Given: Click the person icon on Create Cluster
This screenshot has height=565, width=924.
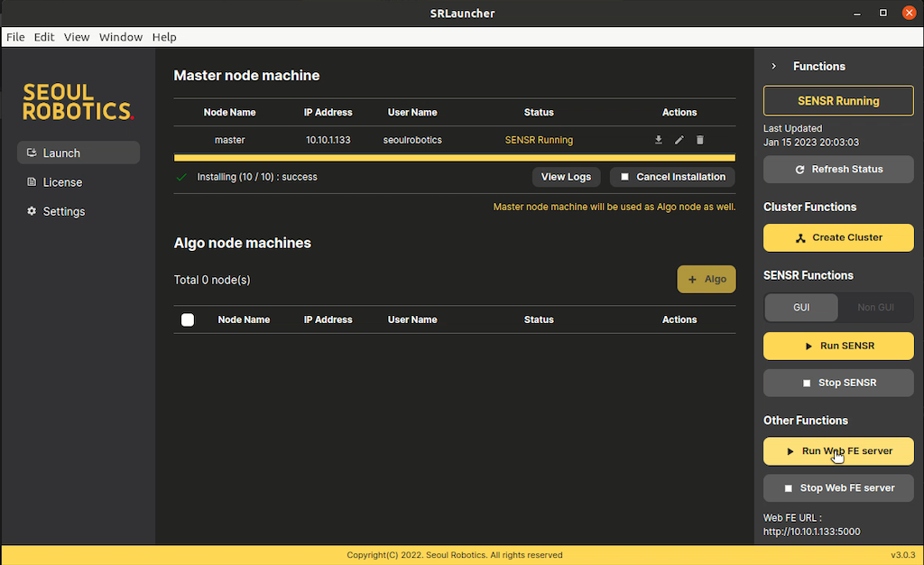Looking at the screenshot, I should click(x=802, y=237).
